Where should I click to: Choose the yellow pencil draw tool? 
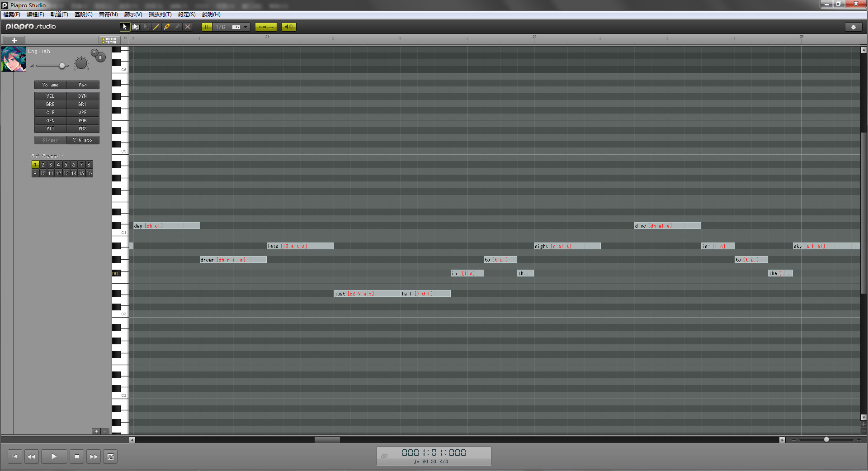(x=156, y=27)
